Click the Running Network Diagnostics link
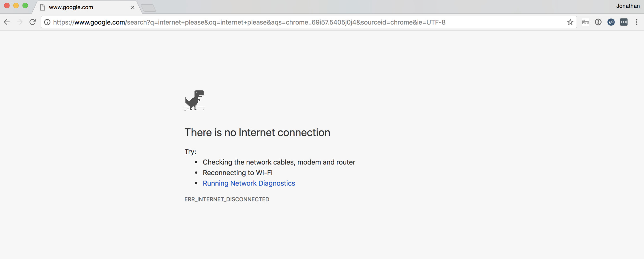The height and width of the screenshot is (259, 644). click(x=249, y=183)
